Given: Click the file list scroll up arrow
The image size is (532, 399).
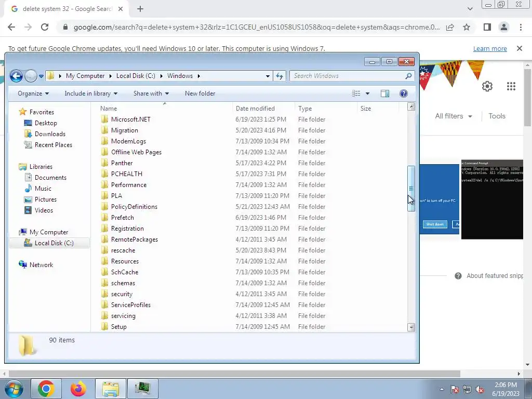Looking at the screenshot, I should [x=411, y=107].
